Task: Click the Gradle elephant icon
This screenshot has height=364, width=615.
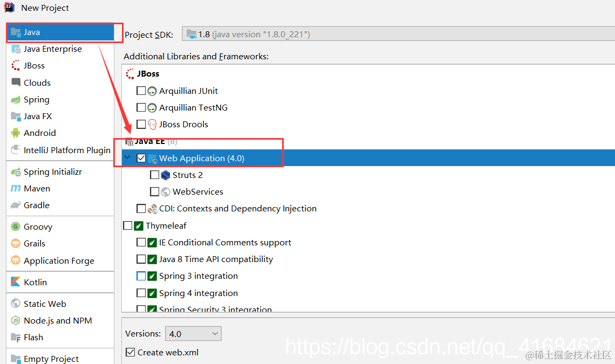Action: coord(16,205)
